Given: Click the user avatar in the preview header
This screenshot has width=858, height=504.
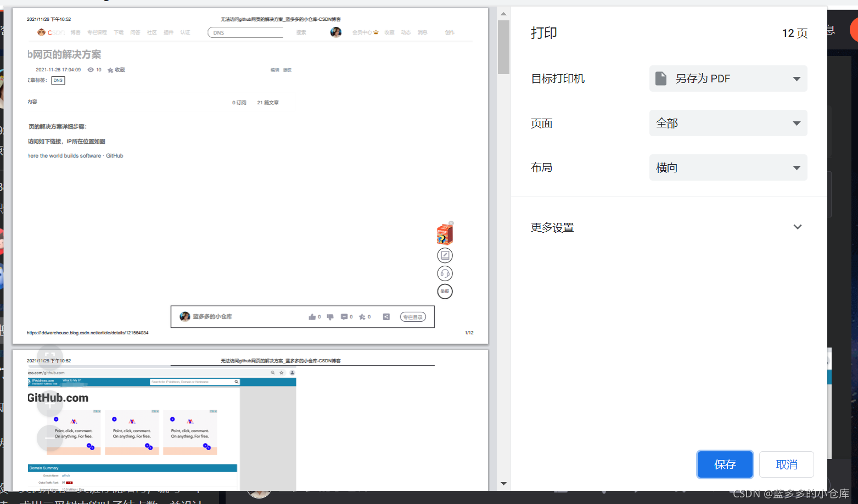Looking at the screenshot, I should [x=336, y=32].
